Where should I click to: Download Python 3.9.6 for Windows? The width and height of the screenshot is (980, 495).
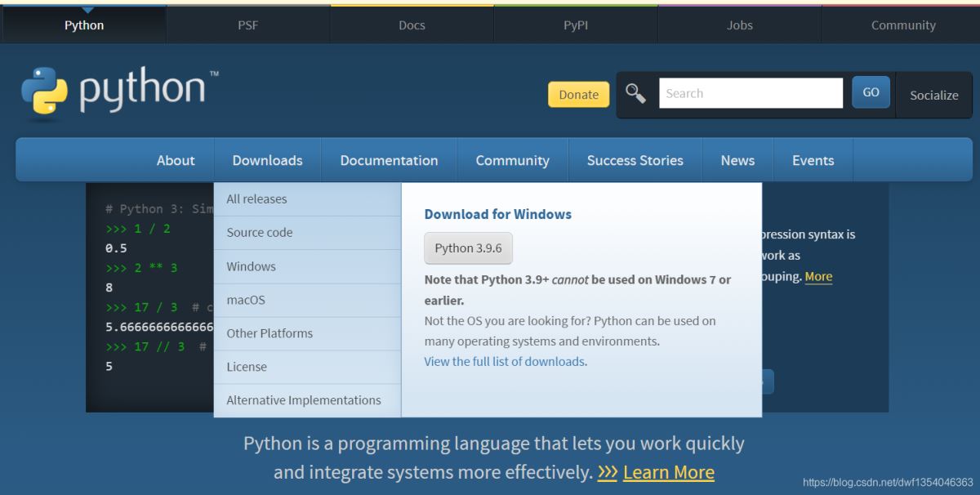point(468,248)
